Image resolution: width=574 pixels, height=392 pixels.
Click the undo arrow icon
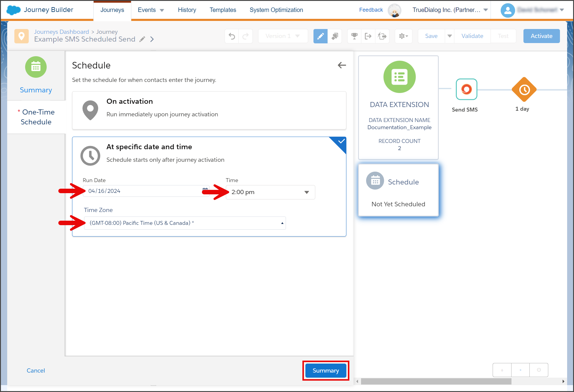tap(232, 36)
